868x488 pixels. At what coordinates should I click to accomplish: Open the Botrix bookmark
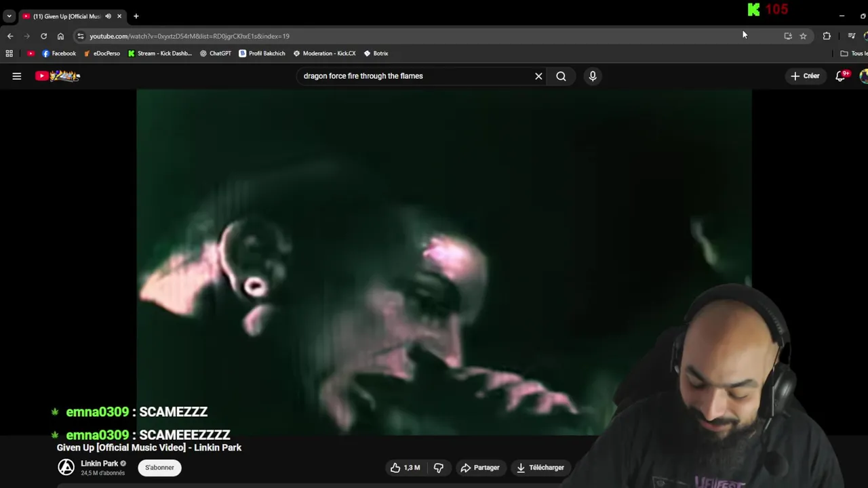tap(376, 54)
